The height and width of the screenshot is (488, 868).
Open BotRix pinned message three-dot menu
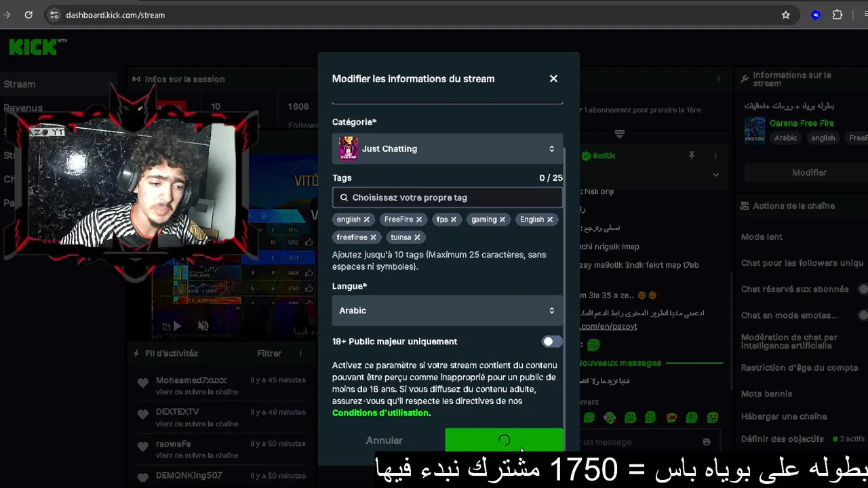click(x=715, y=156)
